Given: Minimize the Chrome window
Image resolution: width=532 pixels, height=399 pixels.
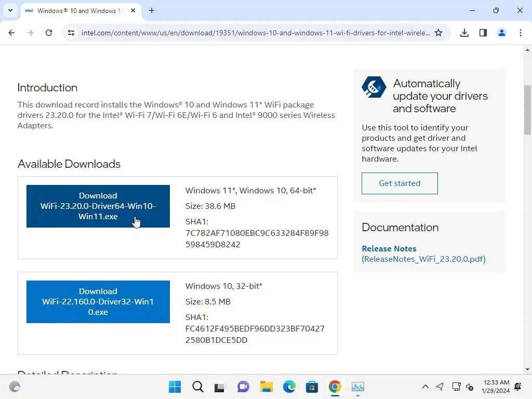Looking at the screenshot, I should [x=472, y=10].
